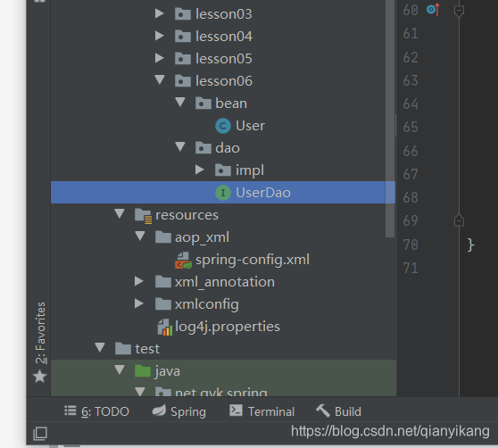Screen dimensions: 498x448
Task: Select the lesson03 tree item
Action: (x=224, y=14)
